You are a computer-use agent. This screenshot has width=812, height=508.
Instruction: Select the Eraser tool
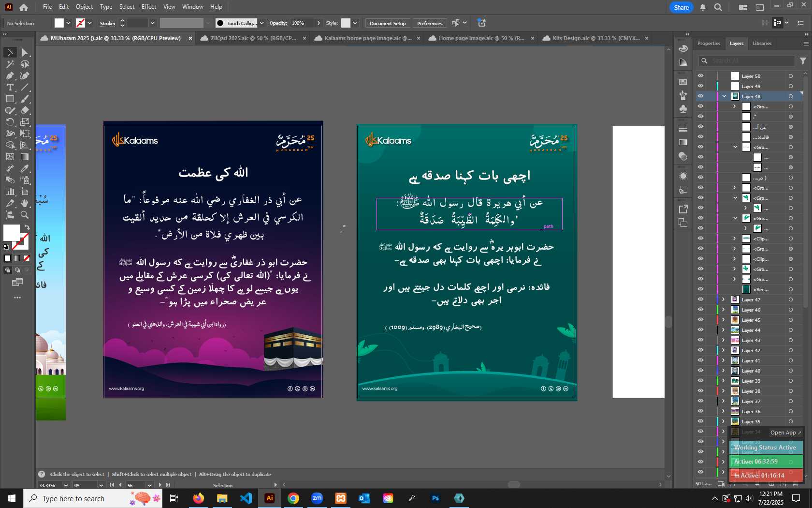pyautogui.click(x=25, y=110)
